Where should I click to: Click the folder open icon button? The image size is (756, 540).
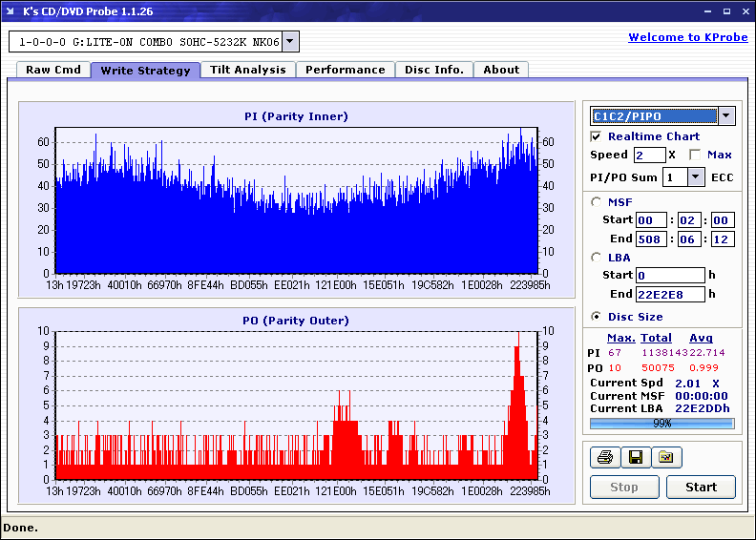click(x=666, y=458)
